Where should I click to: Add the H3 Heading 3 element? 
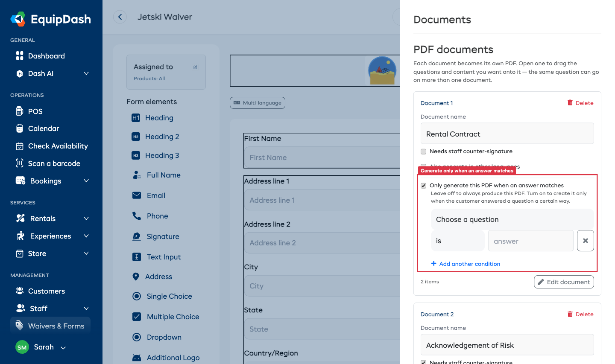pyautogui.click(x=155, y=155)
